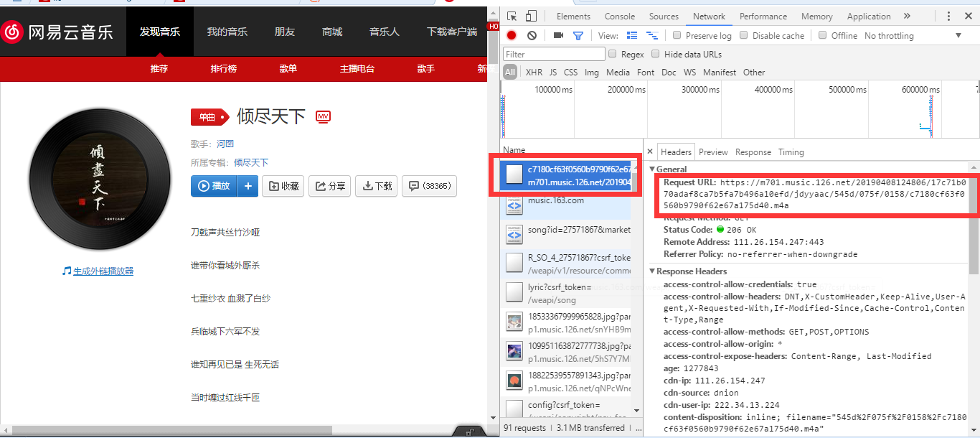Switch to the Performance tab

(x=763, y=17)
